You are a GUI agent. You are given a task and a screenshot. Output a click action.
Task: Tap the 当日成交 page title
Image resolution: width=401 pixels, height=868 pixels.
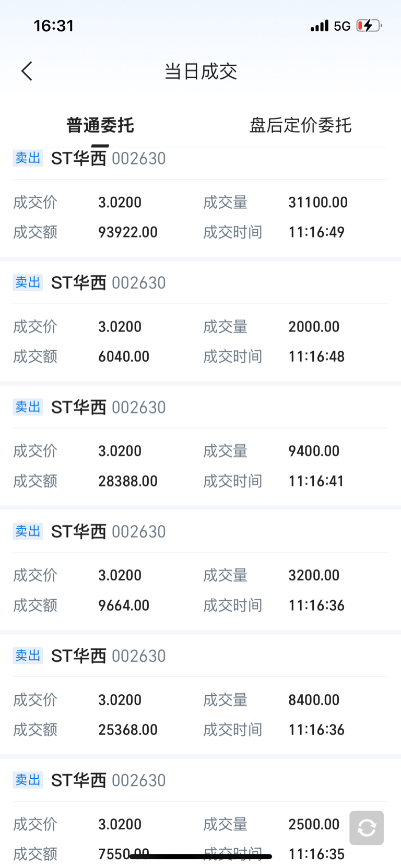point(200,71)
